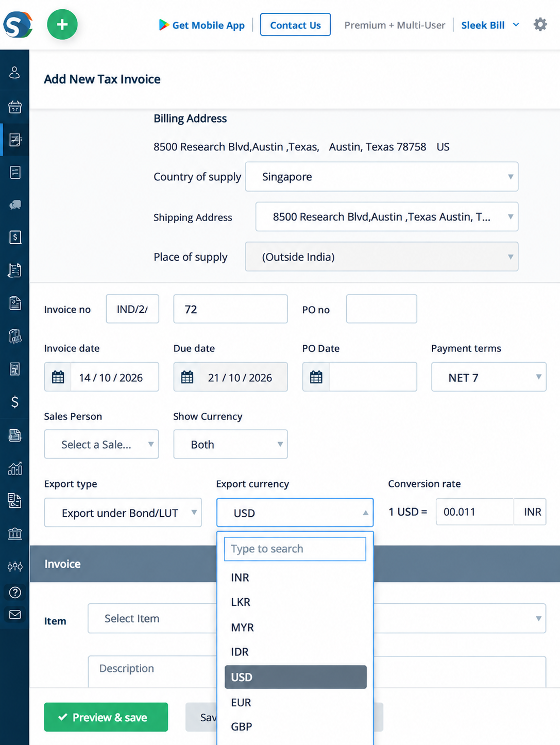The height and width of the screenshot is (745, 560).
Task: Choose LKR from currency list
Action: 295,602
